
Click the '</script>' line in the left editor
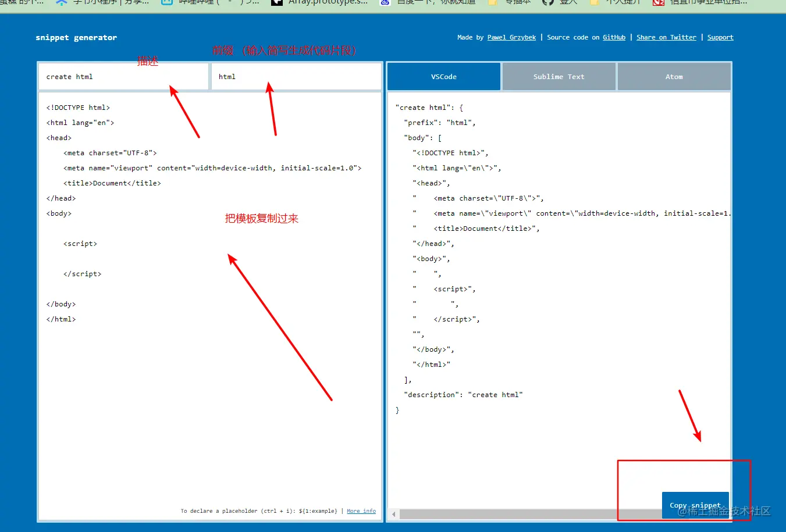pyautogui.click(x=83, y=274)
